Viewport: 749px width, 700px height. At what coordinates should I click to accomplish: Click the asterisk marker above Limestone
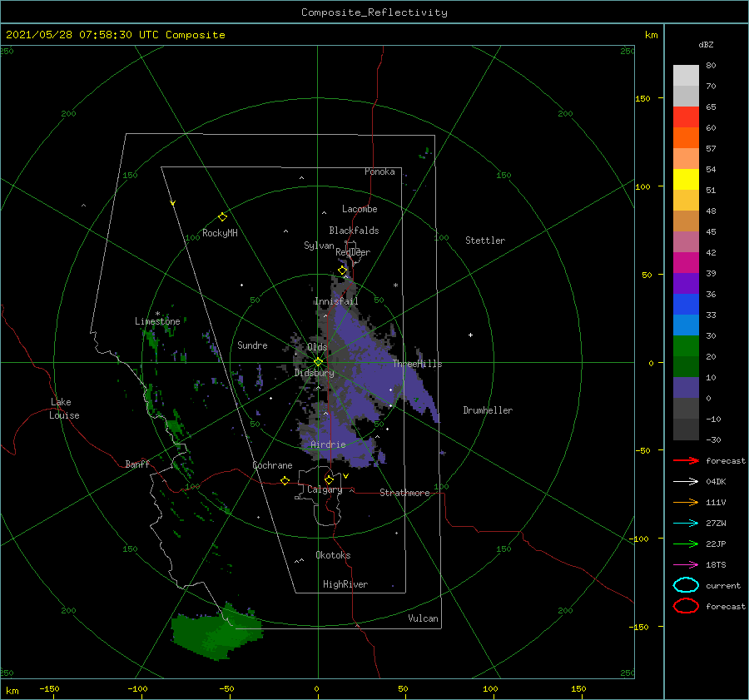pos(157,314)
